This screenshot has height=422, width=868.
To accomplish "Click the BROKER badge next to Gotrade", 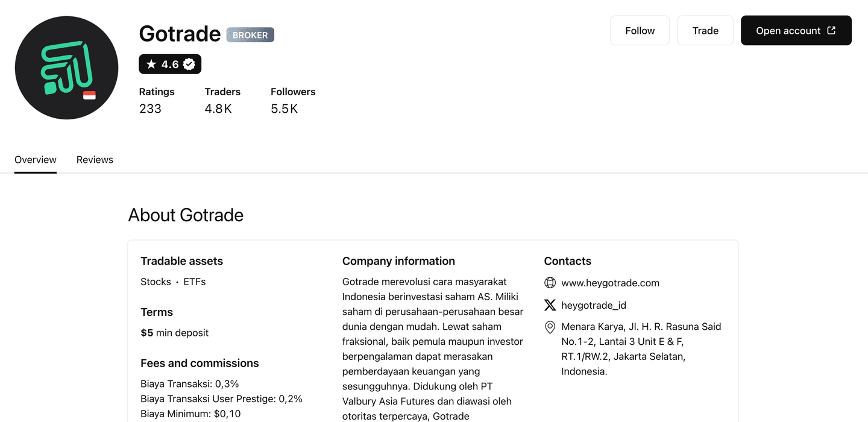I will (250, 34).
